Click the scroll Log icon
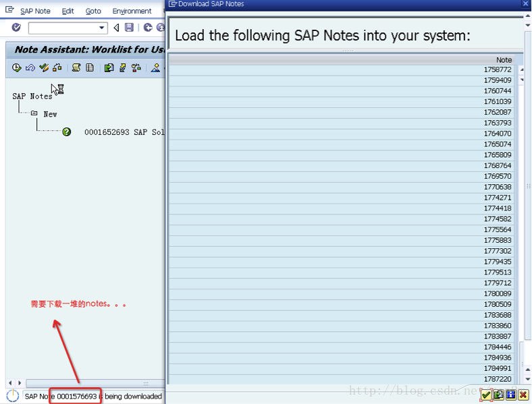Screen dimensions: 532x404 click(76, 68)
